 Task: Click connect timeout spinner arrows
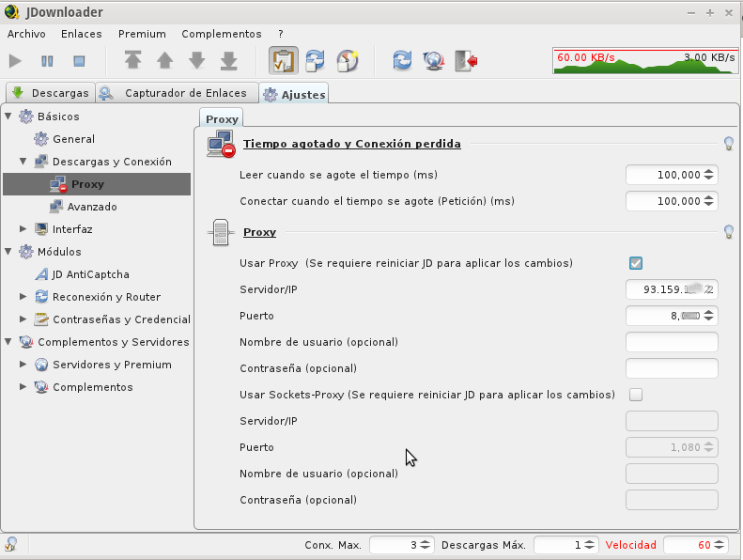pyautogui.click(x=708, y=201)
